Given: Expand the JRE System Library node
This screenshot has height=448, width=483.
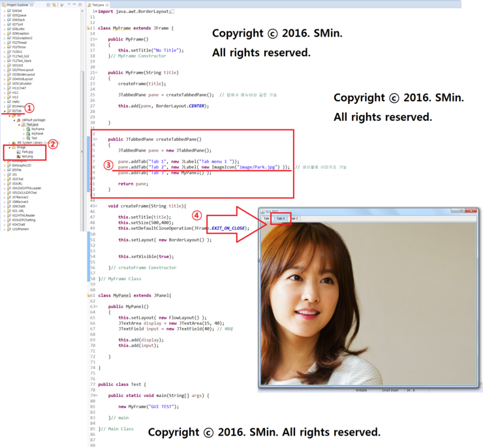Looking at the screenshot, I should click(9, 143).
